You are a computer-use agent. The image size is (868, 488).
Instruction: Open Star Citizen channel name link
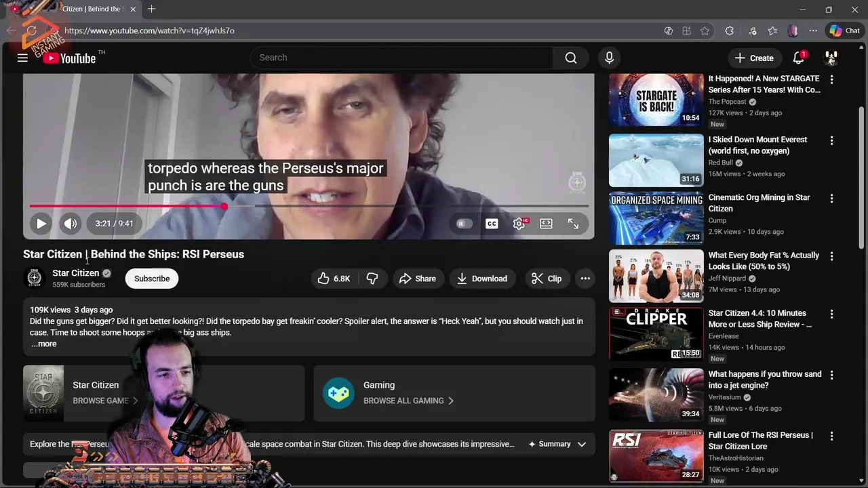(x=76, y=273)
